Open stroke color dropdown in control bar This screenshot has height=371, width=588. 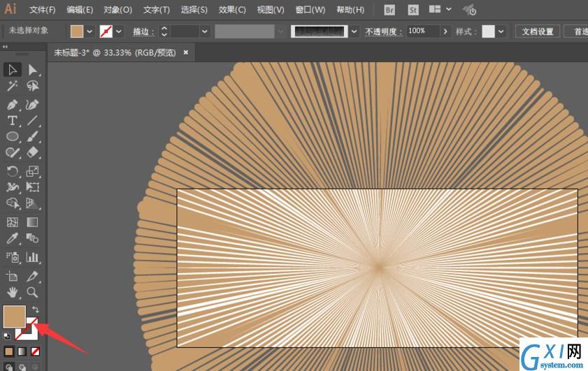(119, 31)
